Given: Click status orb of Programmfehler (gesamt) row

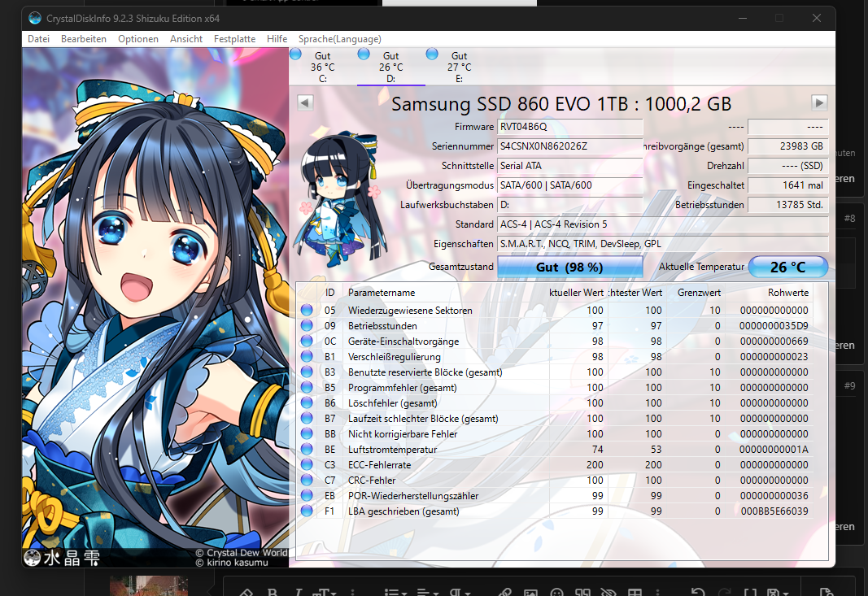Looking at the screenshot, I should click(x=307, y=387).
